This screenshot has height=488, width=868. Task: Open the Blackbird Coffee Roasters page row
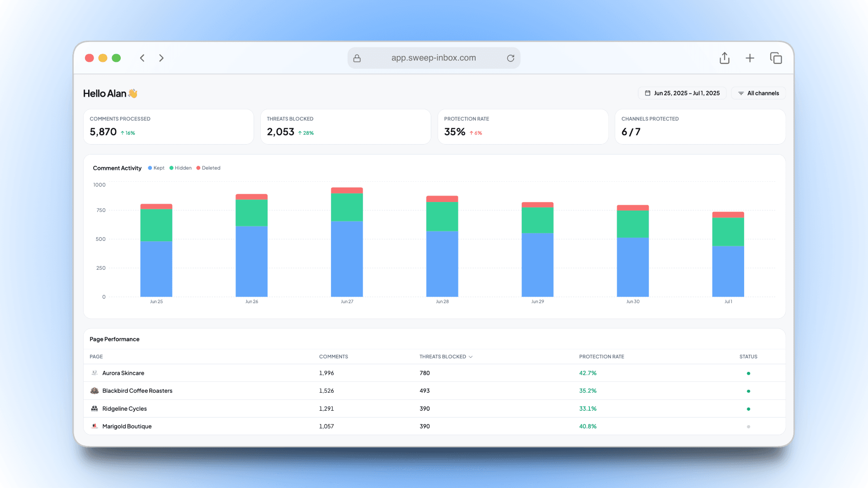[434, 391]
